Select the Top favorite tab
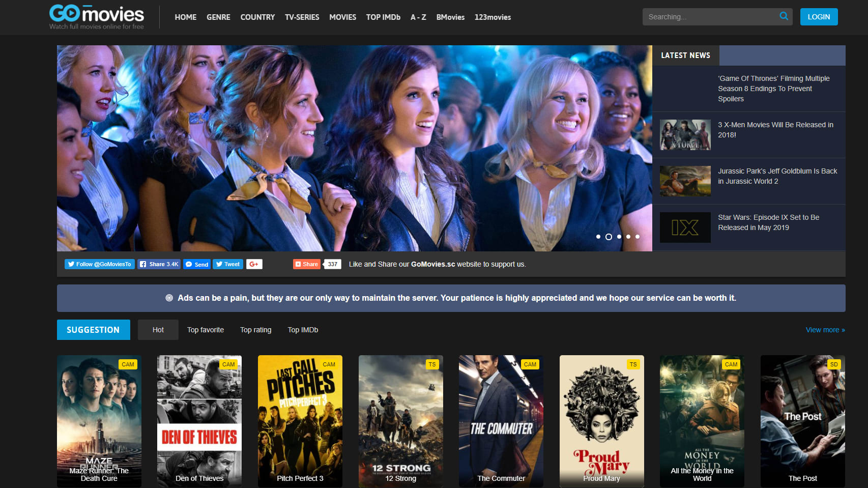 (x=206, y=330)
